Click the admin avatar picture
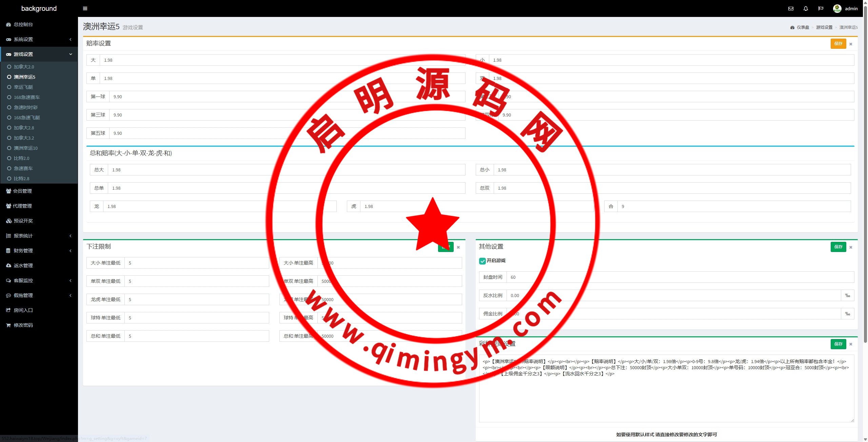This screenshot has height=442, width=868. 837,8
